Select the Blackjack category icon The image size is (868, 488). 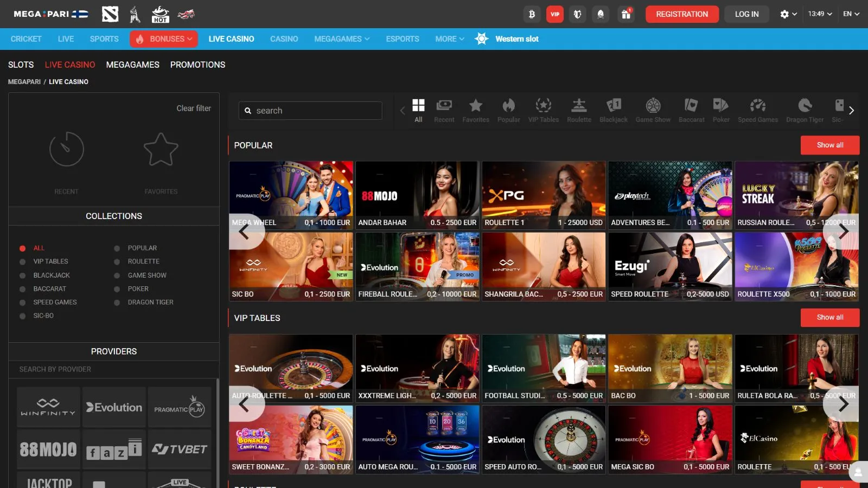pos(614,110)
